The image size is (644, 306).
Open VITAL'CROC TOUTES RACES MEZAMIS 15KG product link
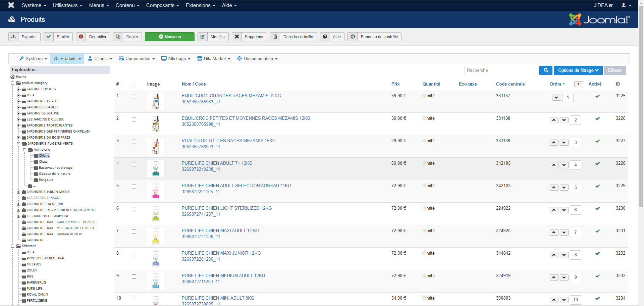228,141
